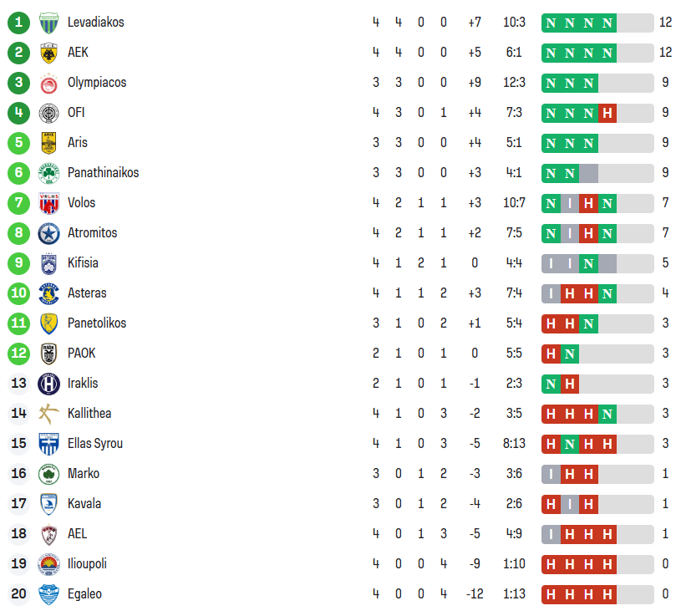Open the Kifisia team name link
Viewport: 676px width, 616px height.
[83, 263]
